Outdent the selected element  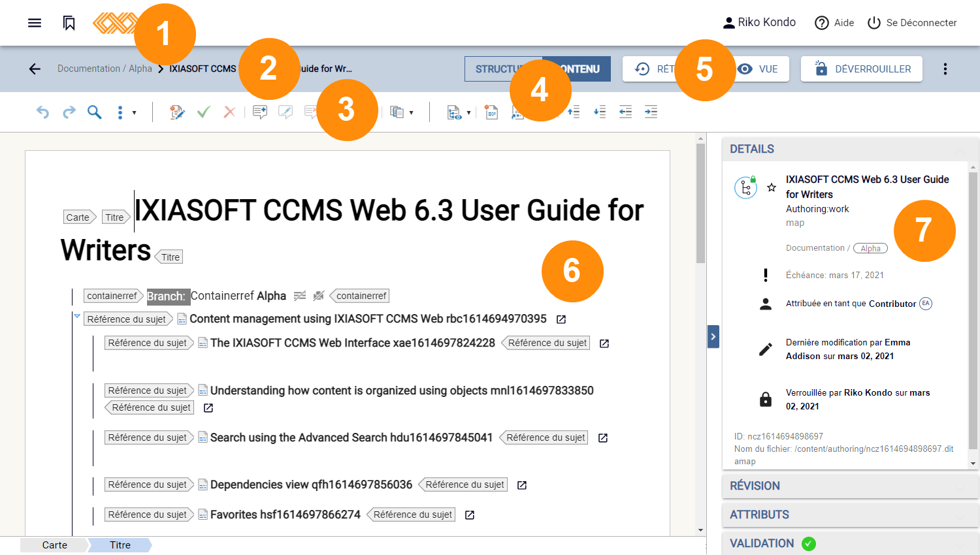coord(625,112)
